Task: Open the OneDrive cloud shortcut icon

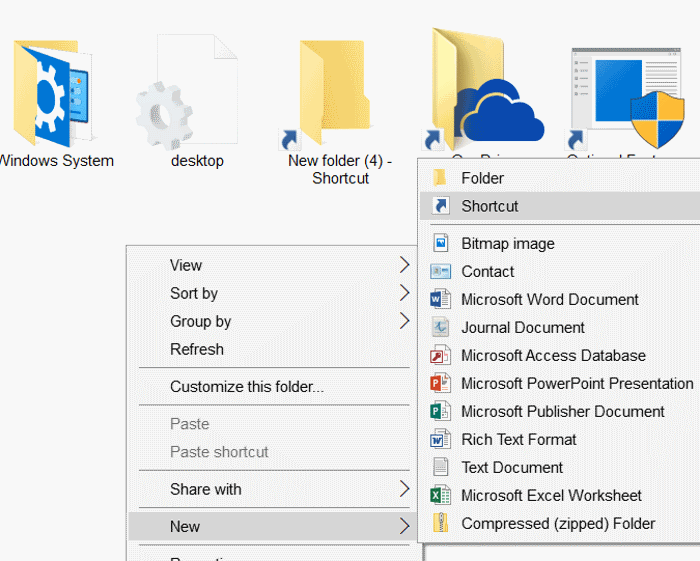Action: coord(485,90)
